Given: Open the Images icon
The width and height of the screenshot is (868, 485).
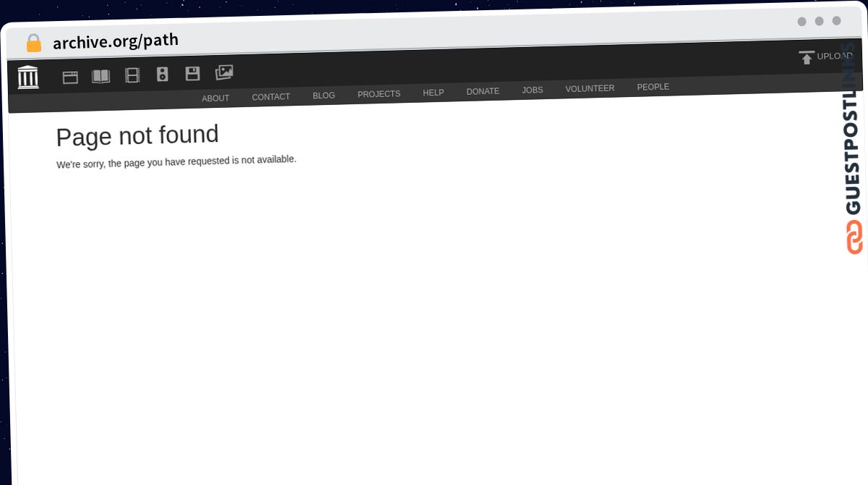Looking at the screenshot, I should point(224,72).
